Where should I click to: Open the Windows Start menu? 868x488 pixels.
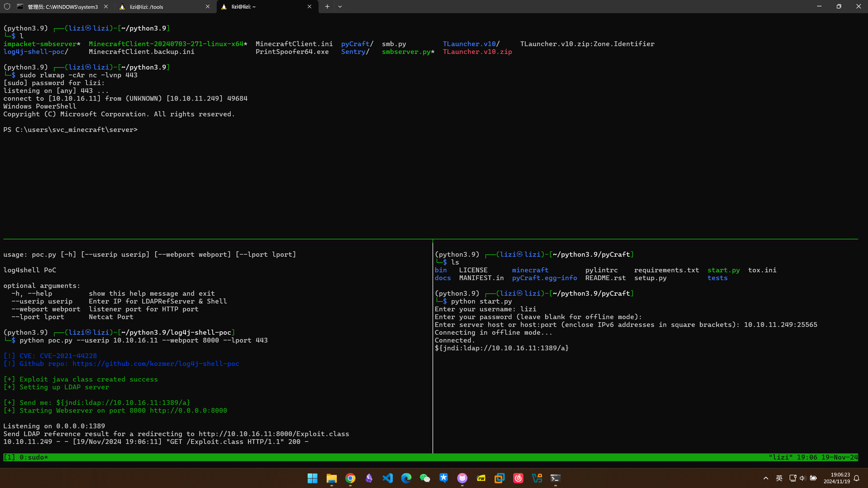click(x=312, y=478)
